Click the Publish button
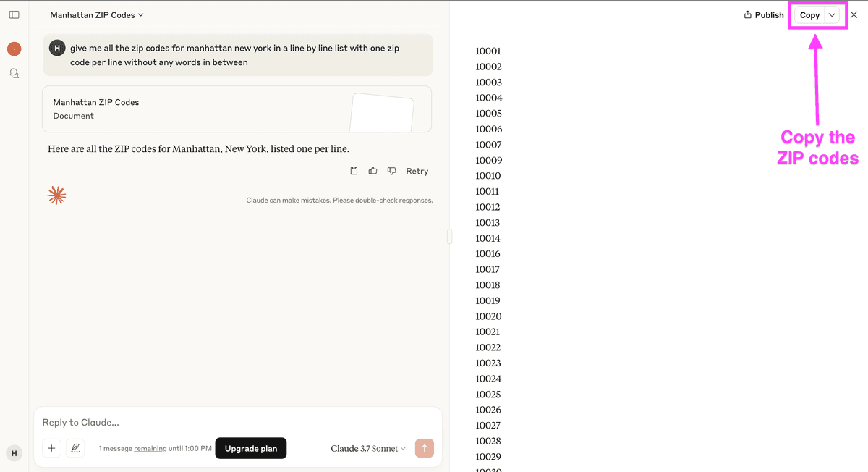The image size is (868, 472). point(764,15)
